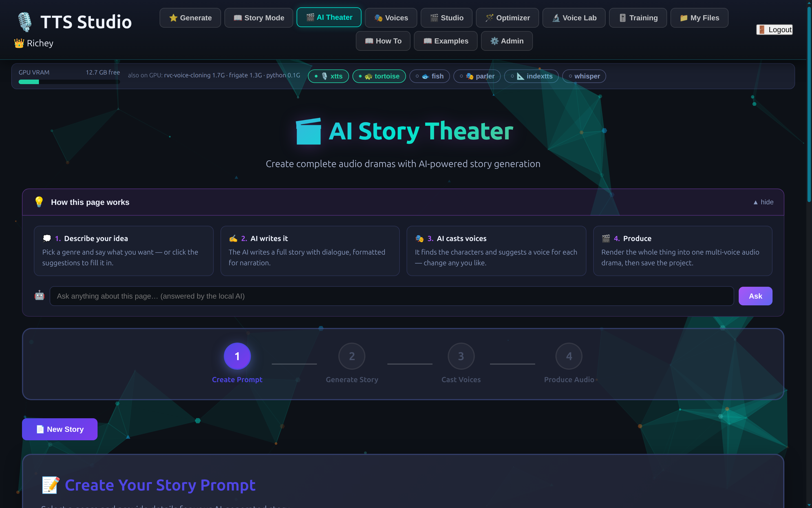This screenshot has height=508, width=812.
Task: Click the 'Create Your Story Prompt' heading
Action: pos(160,485)
